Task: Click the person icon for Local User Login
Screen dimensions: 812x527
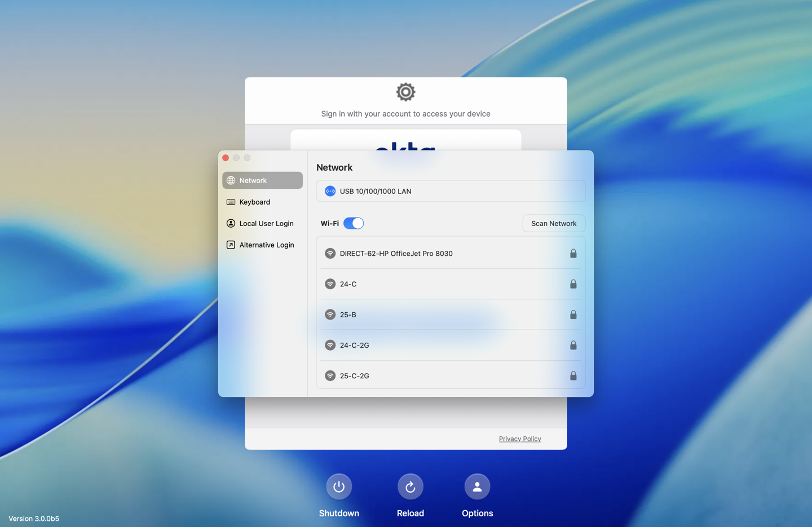Action: point(231,223)
